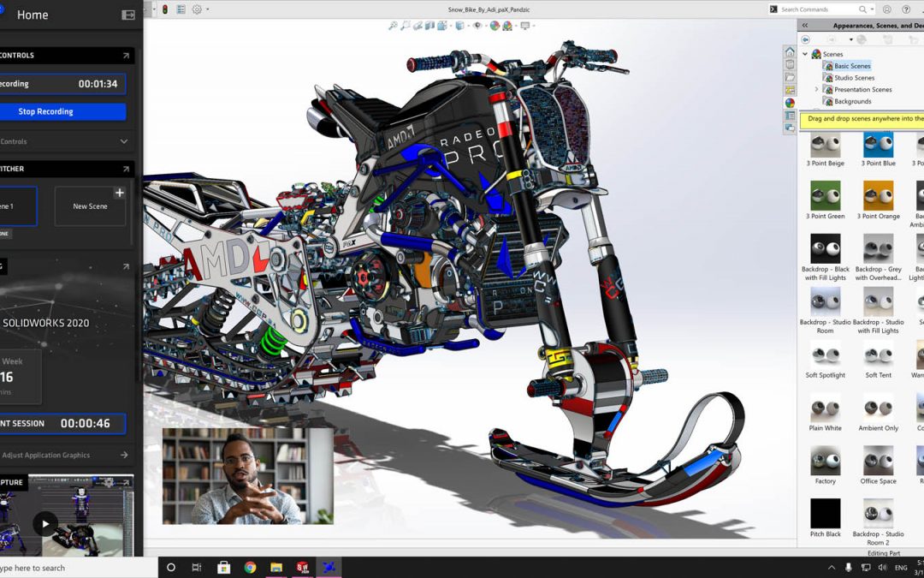Open Adjust Application Graphics

point(63,455)
